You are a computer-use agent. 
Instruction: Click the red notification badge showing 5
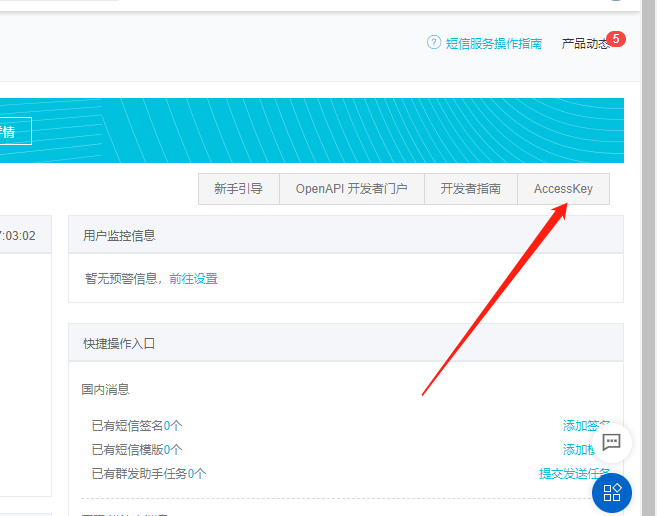616,39
